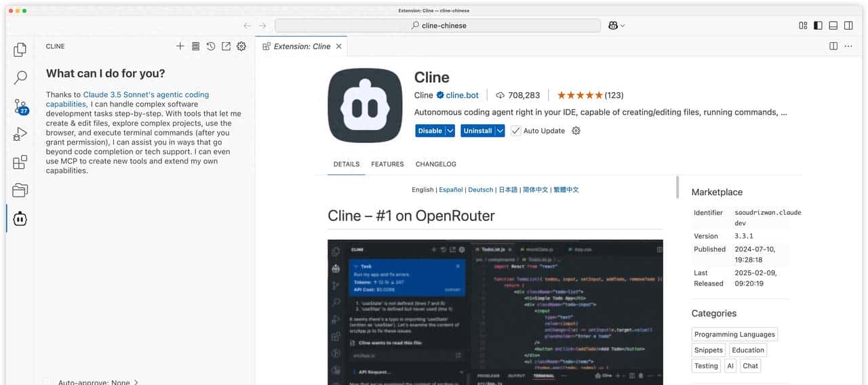The image size is (868, 385).
Task: Click the cline-chinese search command bar
Action: tap(437, 26)
